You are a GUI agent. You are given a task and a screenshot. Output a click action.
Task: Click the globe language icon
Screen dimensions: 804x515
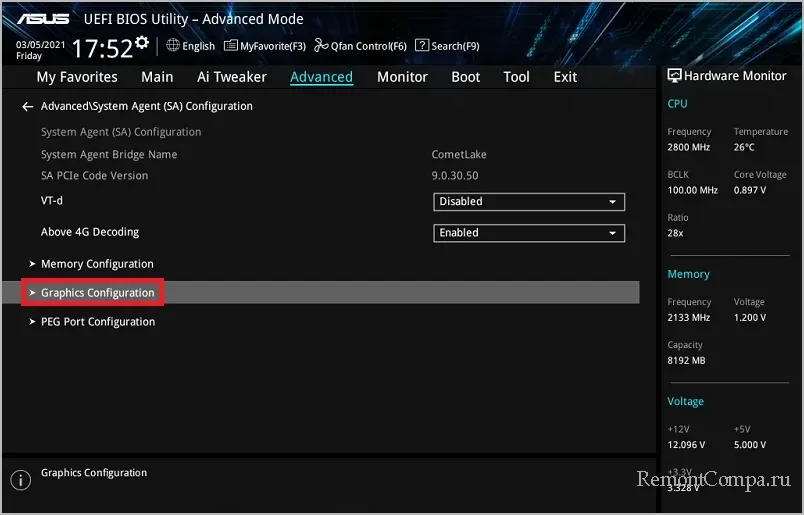(172, 45)
